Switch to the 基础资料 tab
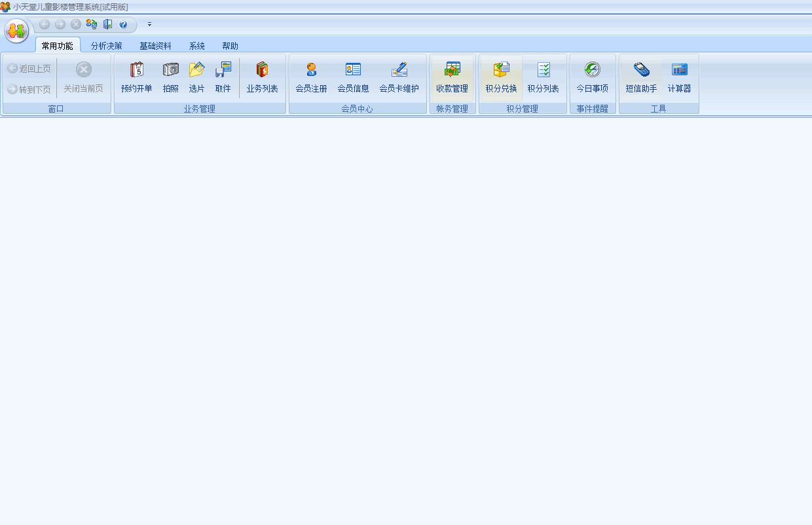This screenshot has width=812, height=525. pos(155,46)
